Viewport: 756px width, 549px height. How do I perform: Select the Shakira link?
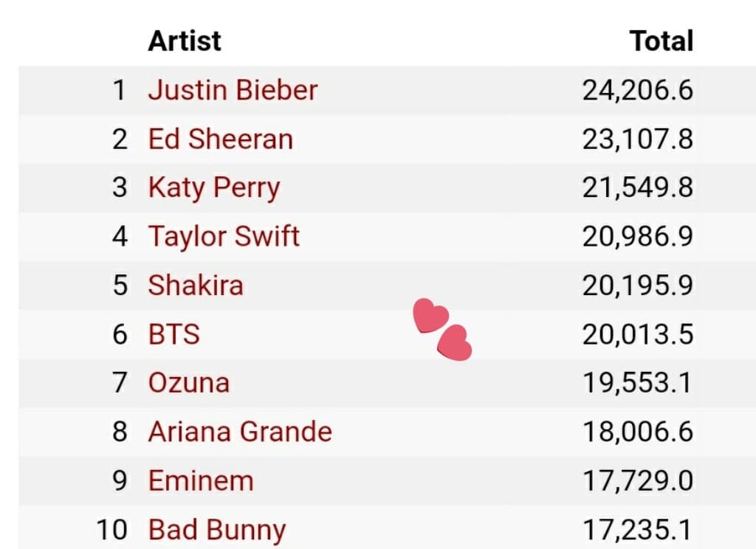(x=195, y=286)
